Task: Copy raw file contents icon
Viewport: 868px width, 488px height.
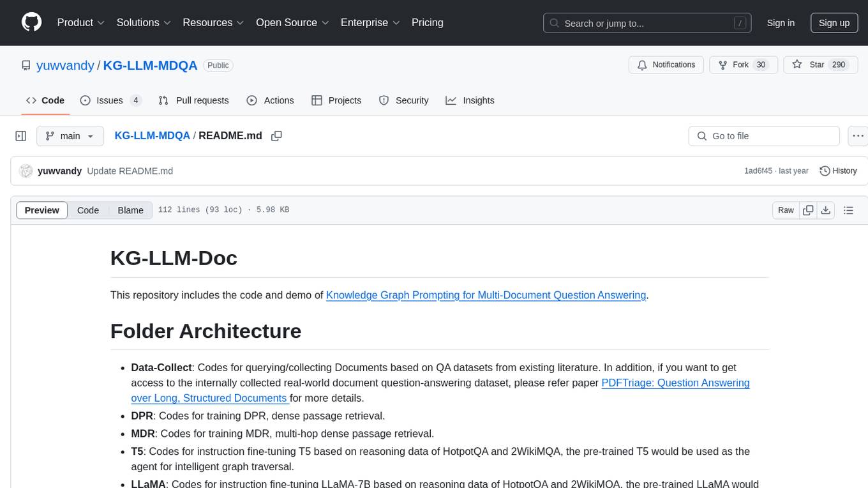Action: pos(808,210)
